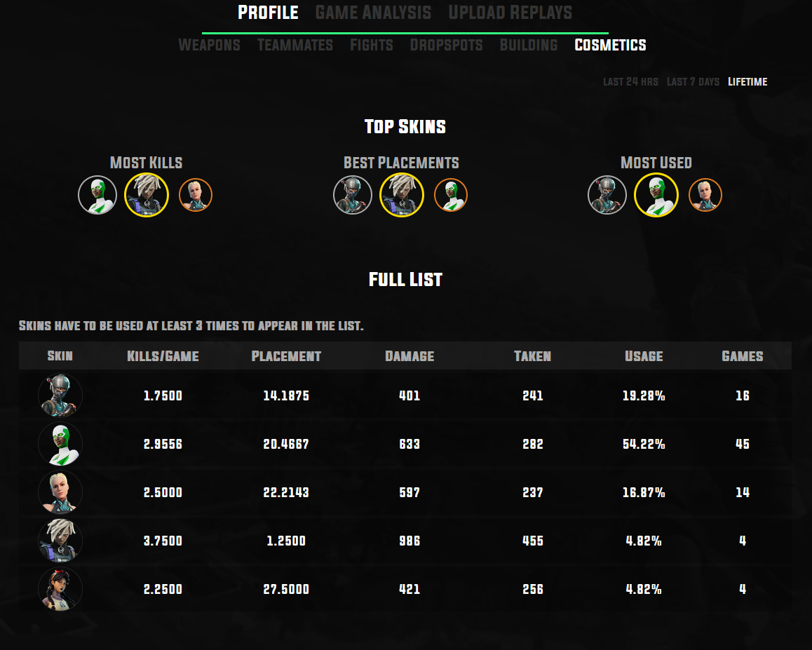Image resolution: width=812 pixels, height=650 pixels.
Task: Switch to the Dropspots sub-tab
Action: click(x=447, y=45)
